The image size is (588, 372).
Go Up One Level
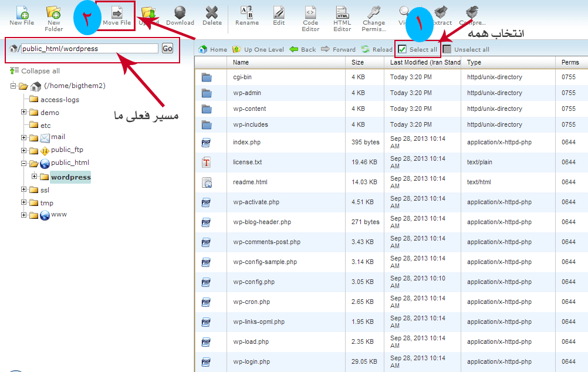[258, 49]
